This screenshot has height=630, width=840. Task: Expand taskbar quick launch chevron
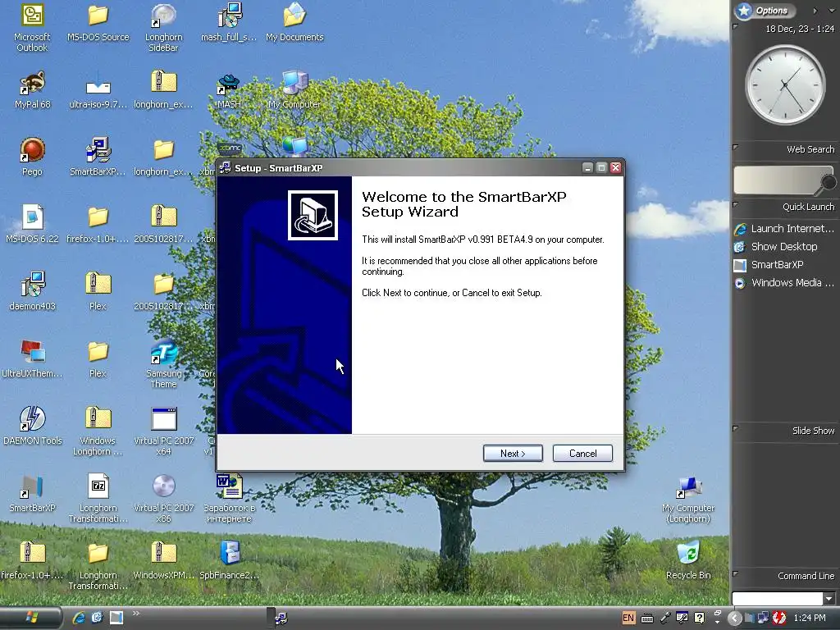(x=135, y=614)
